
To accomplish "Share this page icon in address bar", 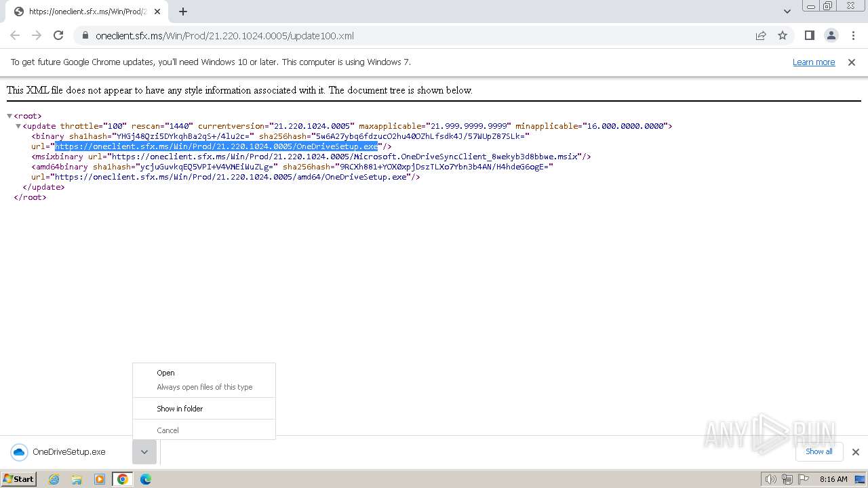I will tap(761, 36).
